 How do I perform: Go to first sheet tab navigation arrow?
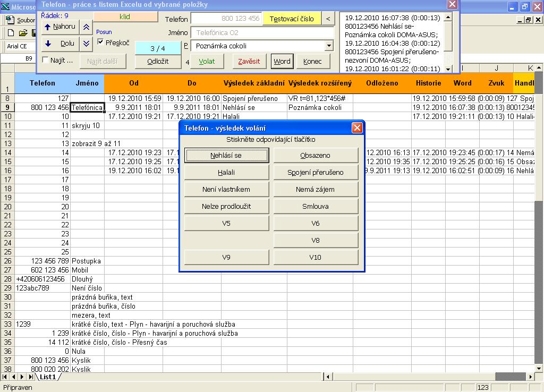click(4, 377)
